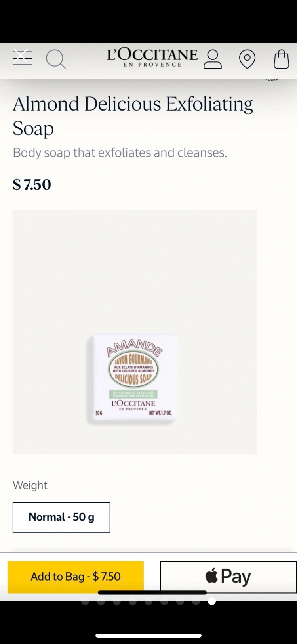The width and height of the screenshot is (297, 644).
Task: Tap the search magnifier icon
Action: coord(55,59)
